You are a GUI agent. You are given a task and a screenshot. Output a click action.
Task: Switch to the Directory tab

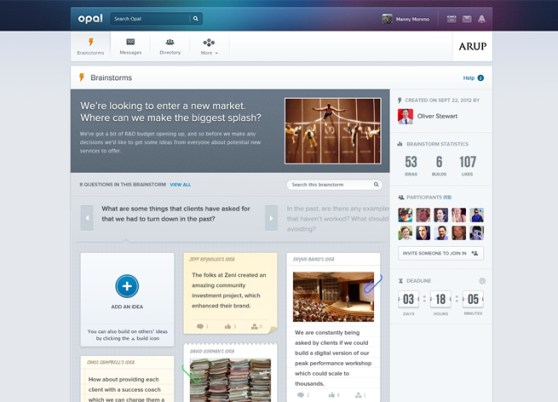pos(170,46)
